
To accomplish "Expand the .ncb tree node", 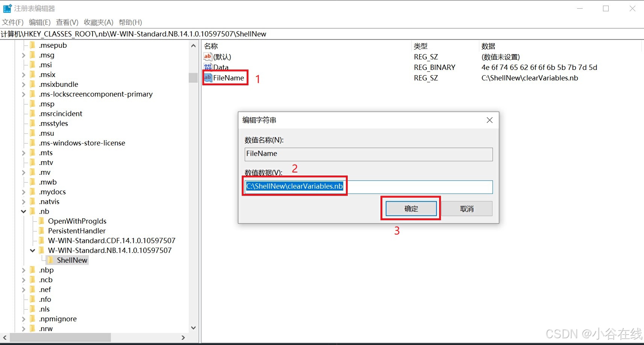I will tap(24, 280).
